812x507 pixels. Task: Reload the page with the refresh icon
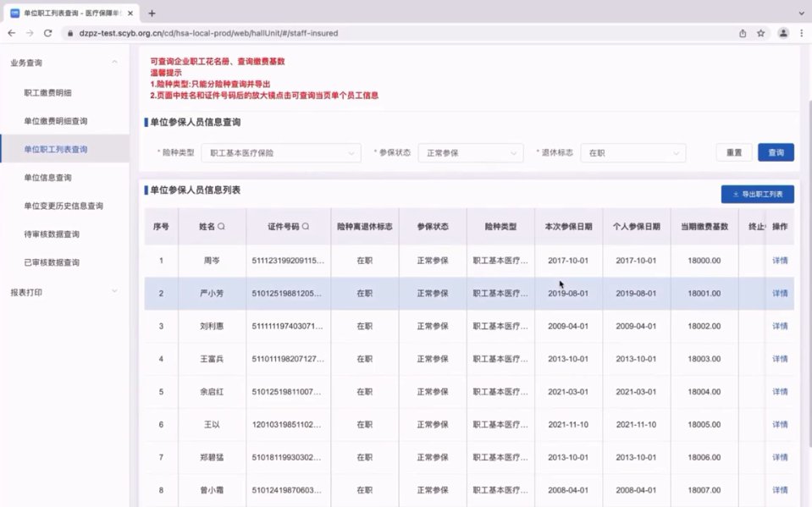tap(48, 33)
